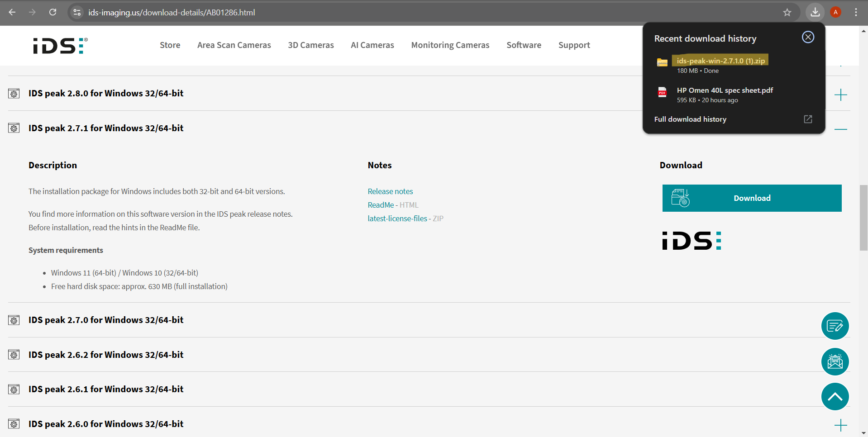Click the folder icon for ids-peak zip download
This screenshot has width=868, height=437.
(x=662, y=62)
